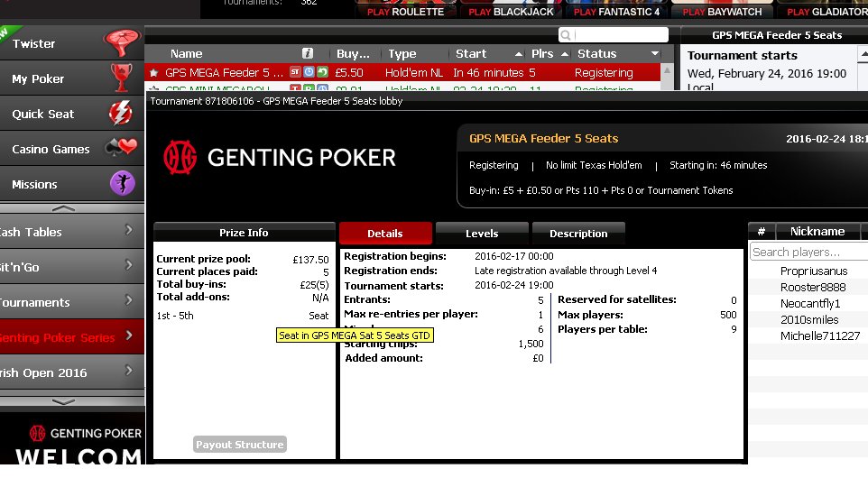868x487 pixels.
Task: Click Genting Poker welcome banner in sidebar
Action: point(72,439)
